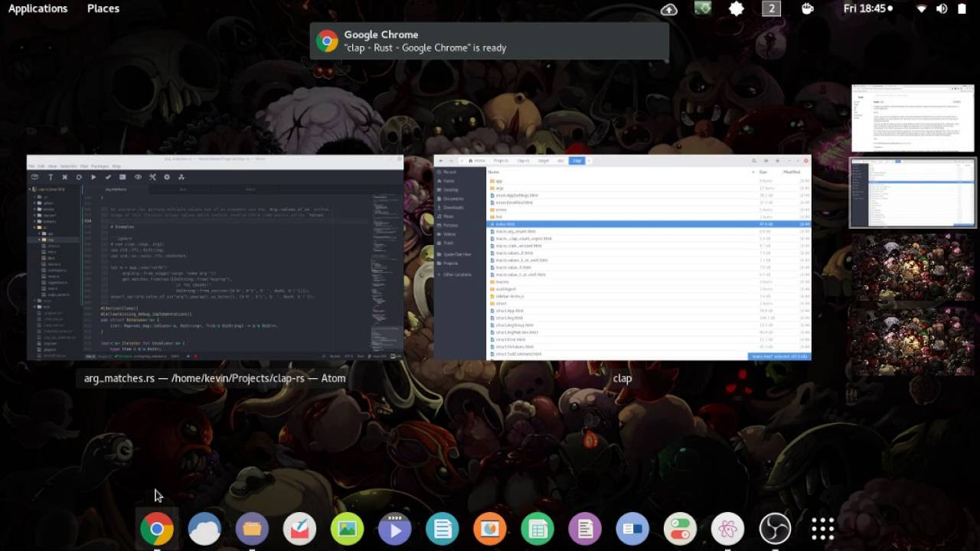Open the Places menu
The height and width of the screenshot is (551, 980).
pyautogui.click(x=103, y=8)
